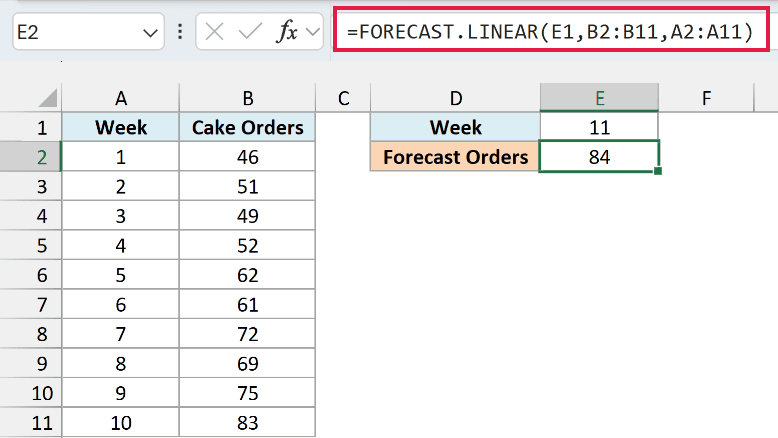Select row 7 header
Viewport: 778px width, 438px height.
[31, 305]
